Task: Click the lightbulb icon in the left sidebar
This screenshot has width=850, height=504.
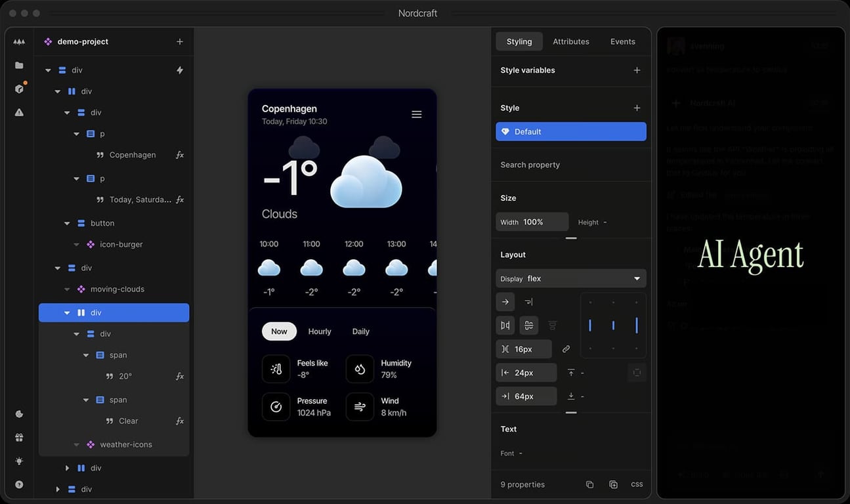Action: [18, 461]
